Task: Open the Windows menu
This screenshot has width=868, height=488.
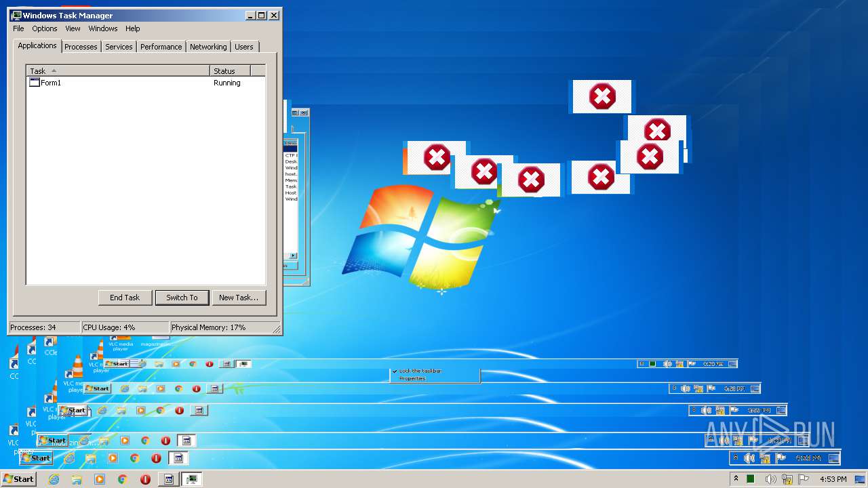Action: (103, 28)
